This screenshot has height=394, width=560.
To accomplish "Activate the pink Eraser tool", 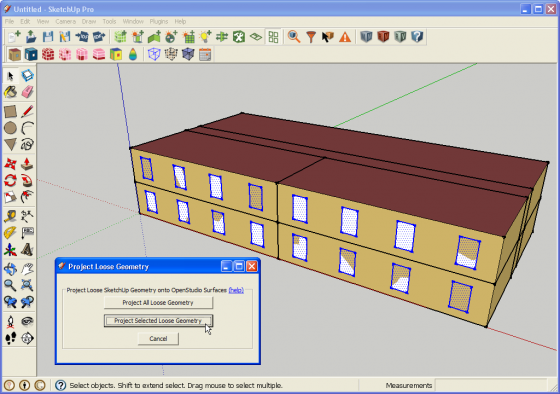I will [27, 92].
